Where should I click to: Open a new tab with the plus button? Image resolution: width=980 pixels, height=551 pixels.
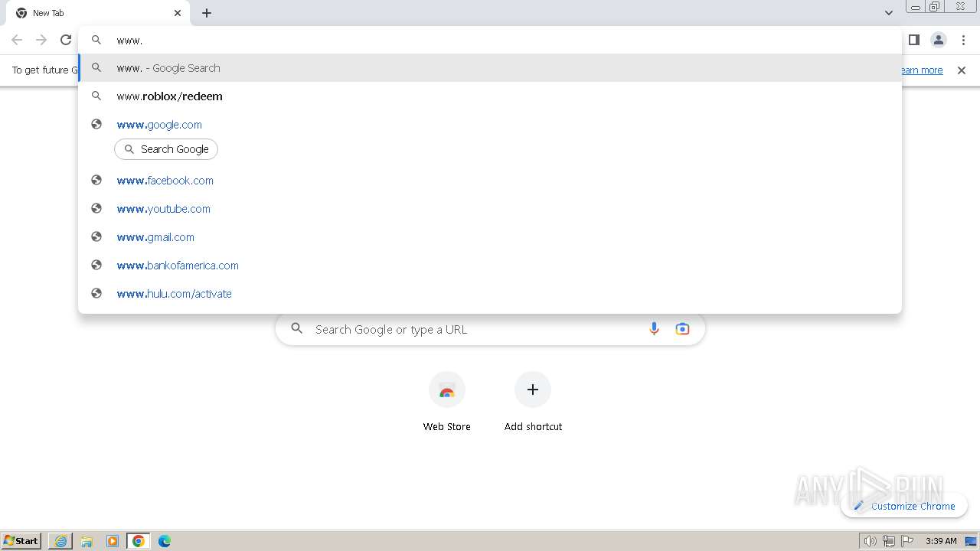coord(207,13)
